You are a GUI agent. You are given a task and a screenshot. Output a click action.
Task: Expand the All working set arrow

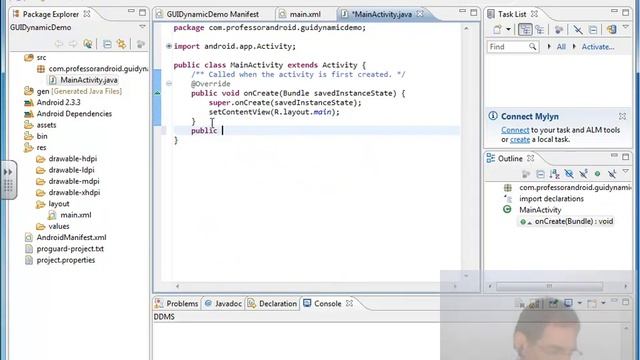(549, 47)
